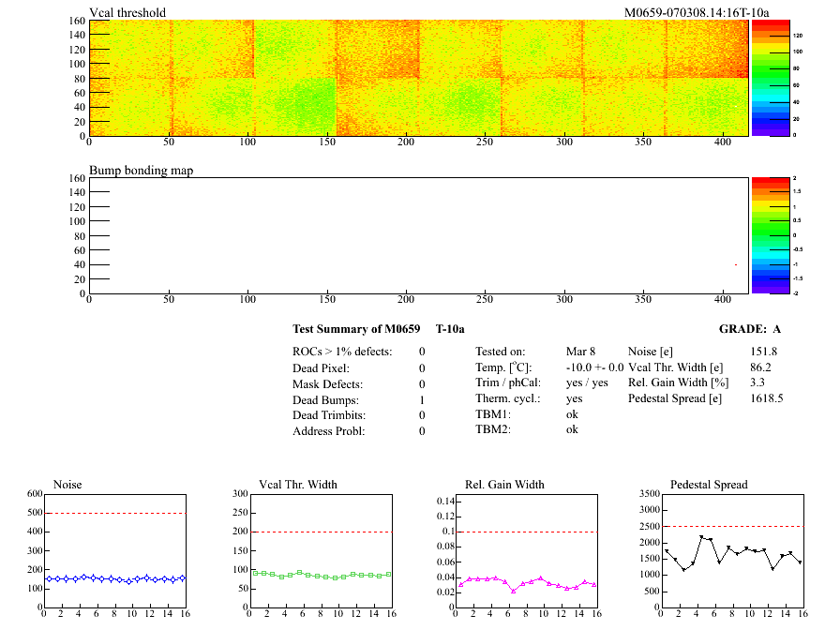The width and height of the screenshot is (840, 630).
Task: Click the Bump bonding map color scale
Action: [769, 234]
